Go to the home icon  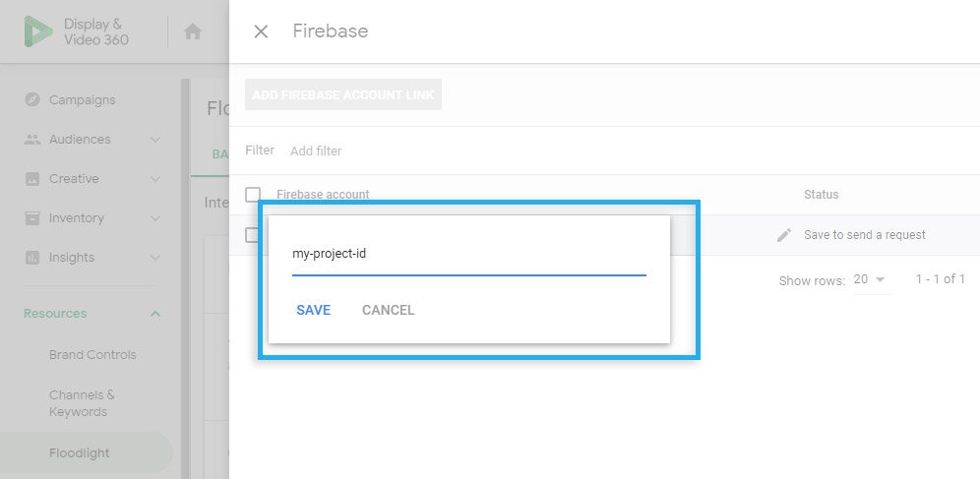pos(193,31)
